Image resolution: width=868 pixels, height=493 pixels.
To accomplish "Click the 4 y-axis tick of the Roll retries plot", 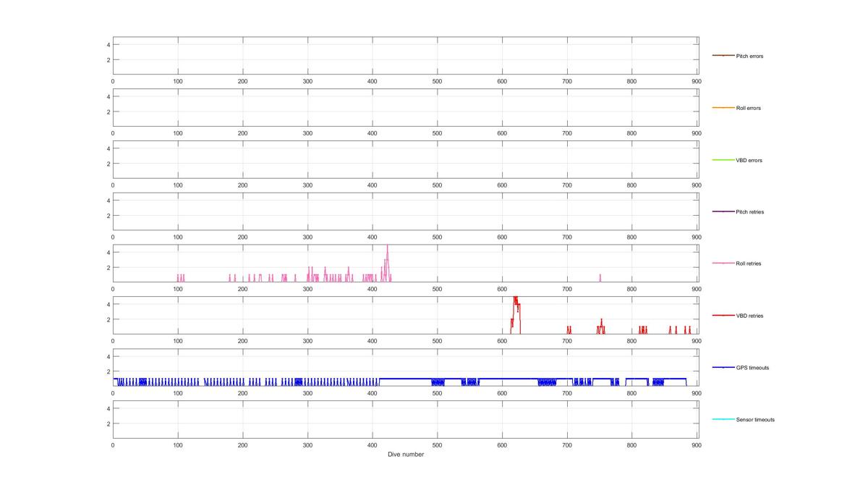I will pyautogui.click(x=108, y=252).
